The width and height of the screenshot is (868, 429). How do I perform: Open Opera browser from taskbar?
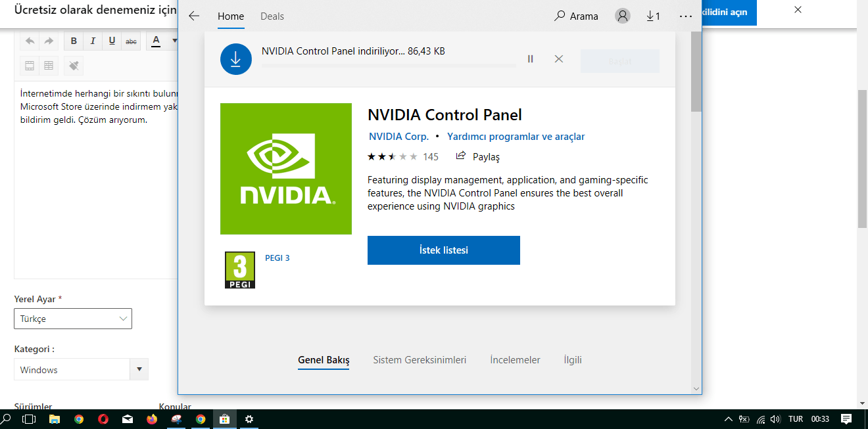coord(103,419)
